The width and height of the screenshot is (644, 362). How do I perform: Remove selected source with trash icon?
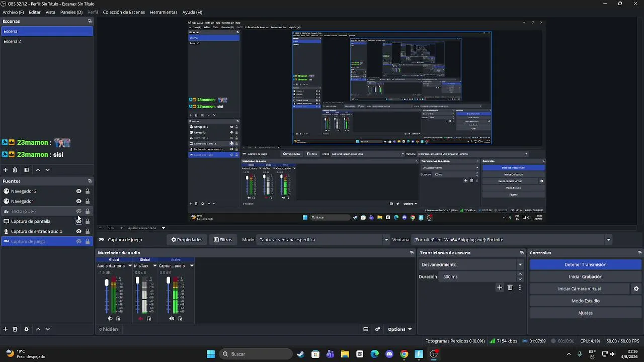coord(15,329)
